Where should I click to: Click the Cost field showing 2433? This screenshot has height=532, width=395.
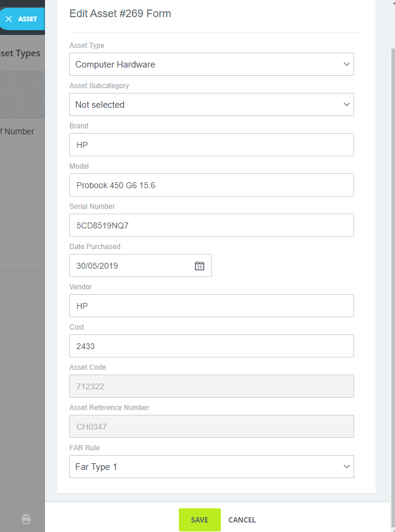click(211, 346)
